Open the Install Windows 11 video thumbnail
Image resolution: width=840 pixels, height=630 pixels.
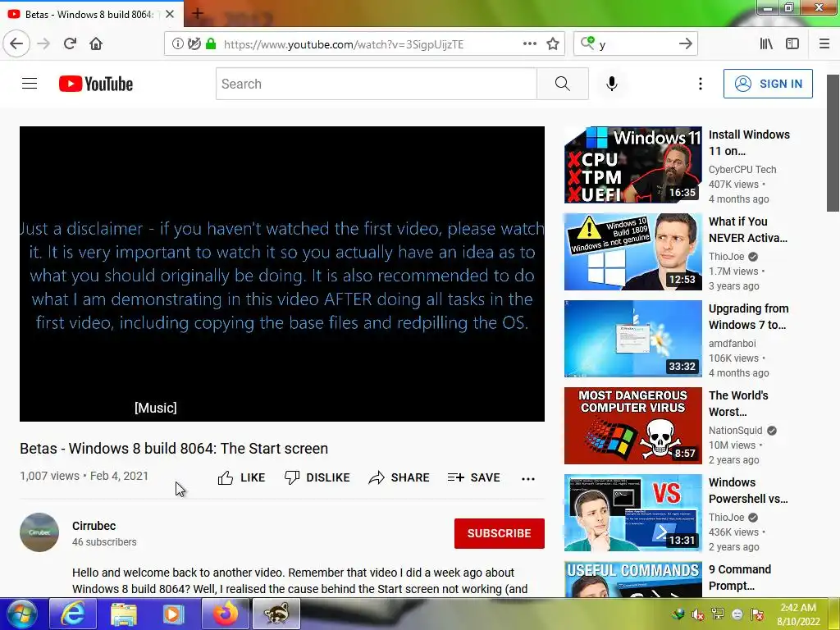tap(632, 165)
